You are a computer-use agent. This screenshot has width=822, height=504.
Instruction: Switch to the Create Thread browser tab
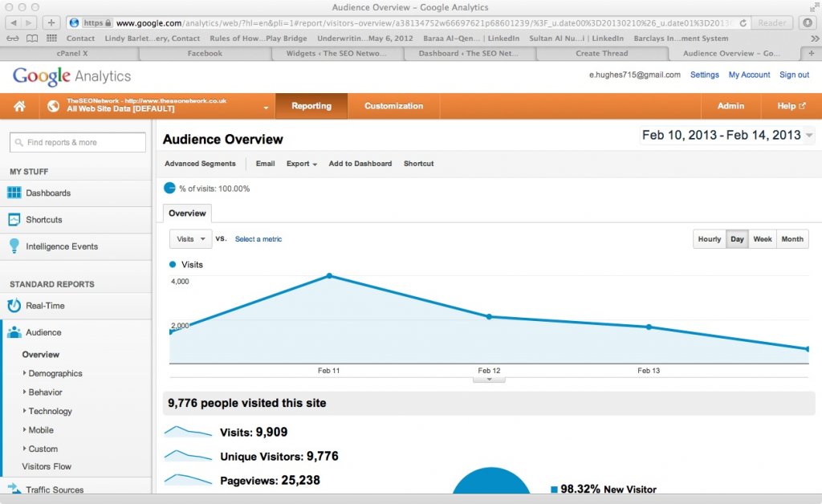pos(602,54)
